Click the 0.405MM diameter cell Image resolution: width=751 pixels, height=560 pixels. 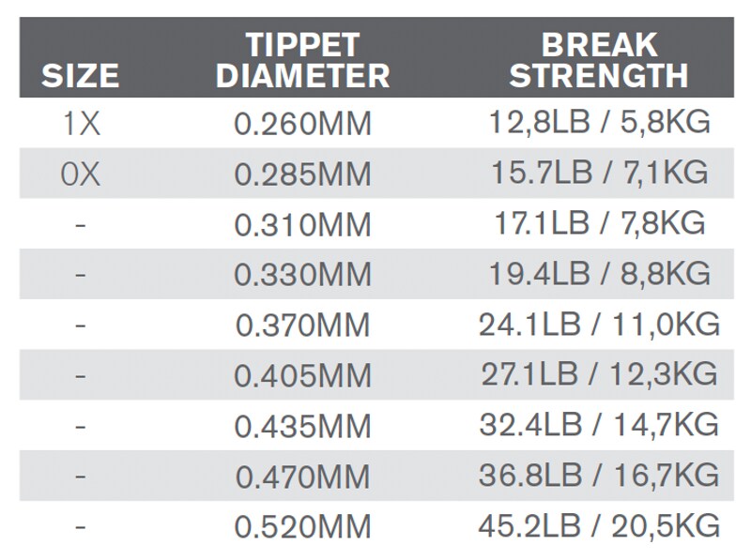(302, 376)
